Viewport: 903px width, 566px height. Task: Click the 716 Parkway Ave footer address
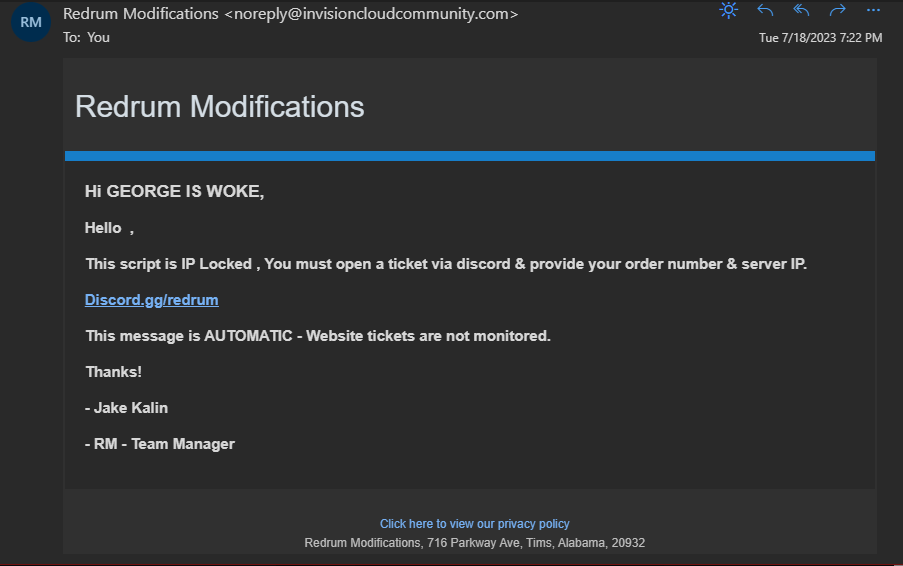pyautogui.click(x=474, y=543)
